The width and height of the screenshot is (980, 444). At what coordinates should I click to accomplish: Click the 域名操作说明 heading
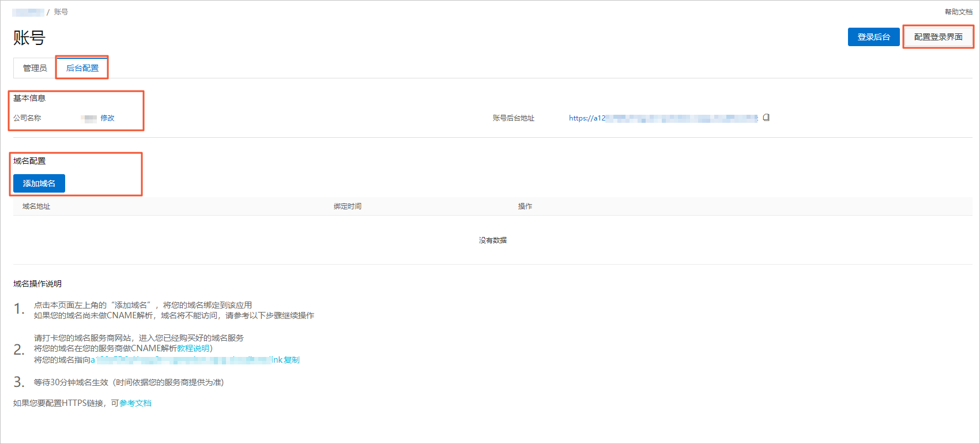[x=37, y=284]
